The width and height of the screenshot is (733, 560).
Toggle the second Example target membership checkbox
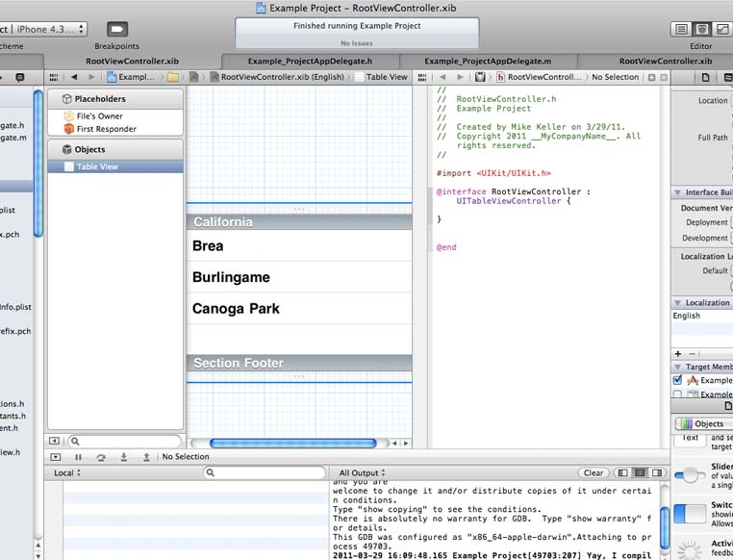pos(677,395)
